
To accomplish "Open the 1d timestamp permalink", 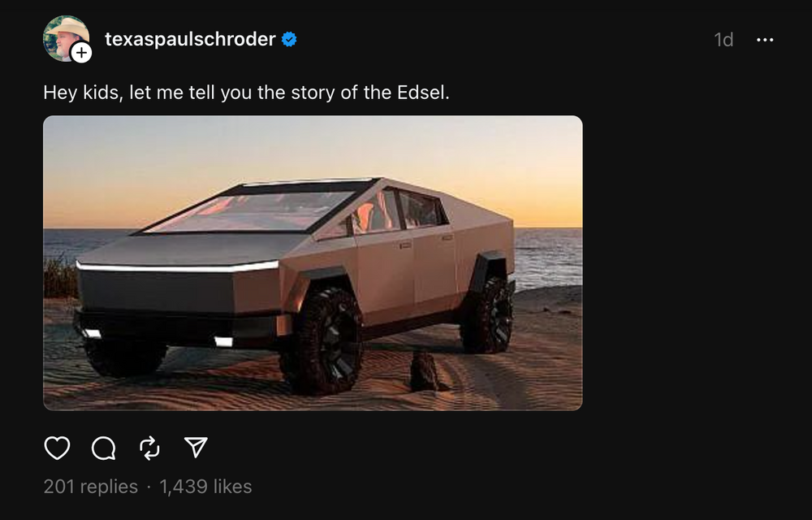I will tap(723, 40).
